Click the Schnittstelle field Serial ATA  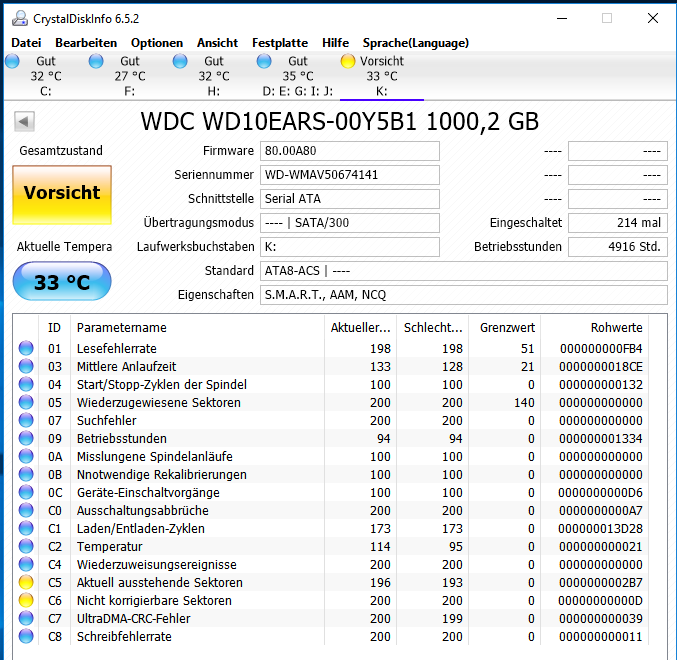[x=350, y=199]
